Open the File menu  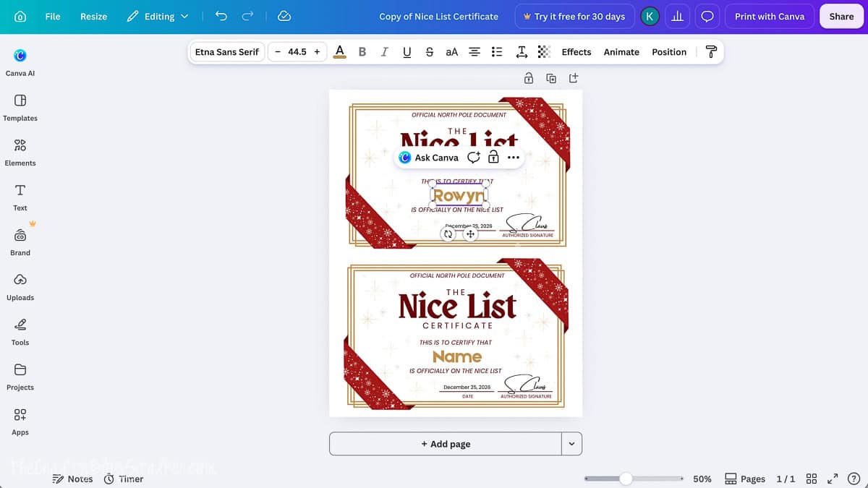point(53,16)
